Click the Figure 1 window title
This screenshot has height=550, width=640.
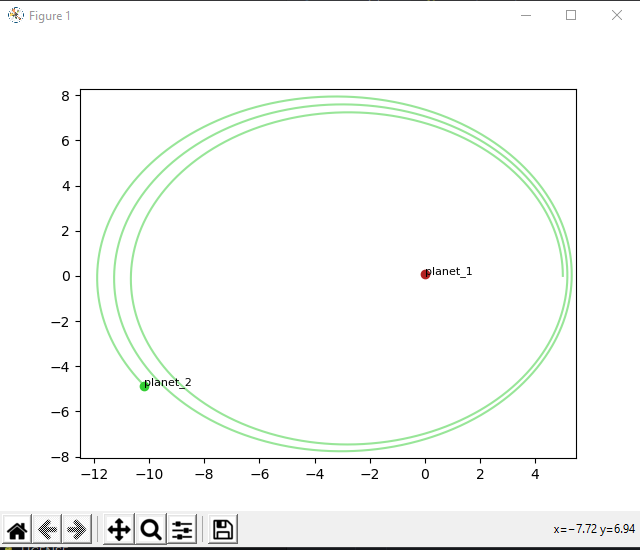click(x=50, y=16)
